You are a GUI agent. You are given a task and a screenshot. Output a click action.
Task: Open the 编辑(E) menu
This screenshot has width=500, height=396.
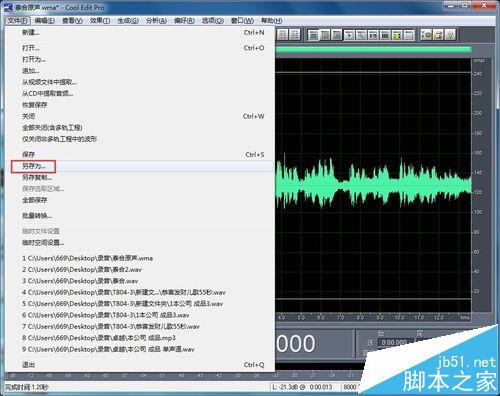tap(45, 21)
